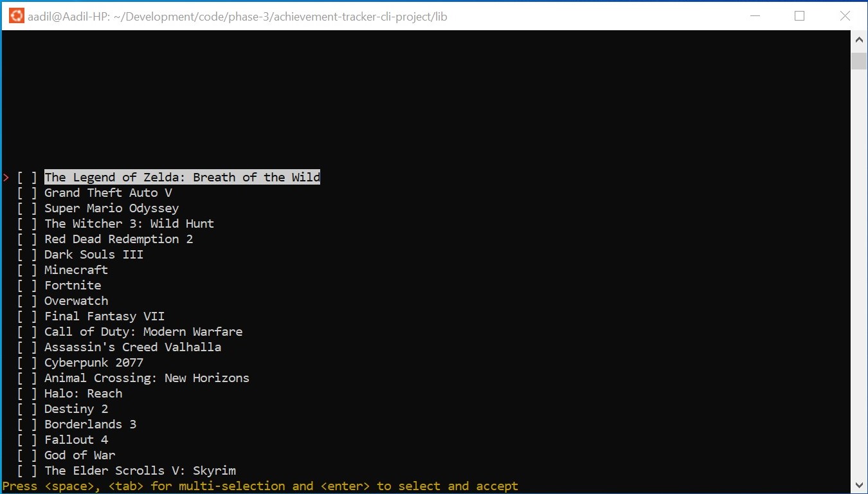868x494 pixels.
Task: Click on Dark Souls III
Action: [x=94, y=255]
